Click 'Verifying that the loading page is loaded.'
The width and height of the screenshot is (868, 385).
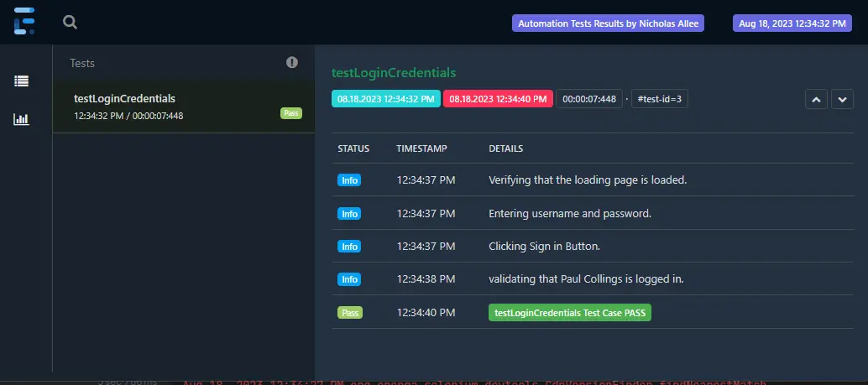pos(588,179)
